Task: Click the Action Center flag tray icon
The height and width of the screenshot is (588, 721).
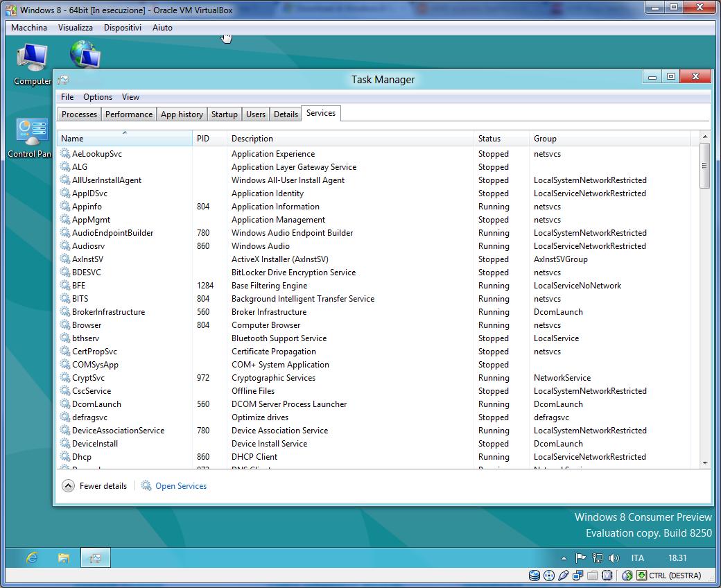Action: point(580,558)
